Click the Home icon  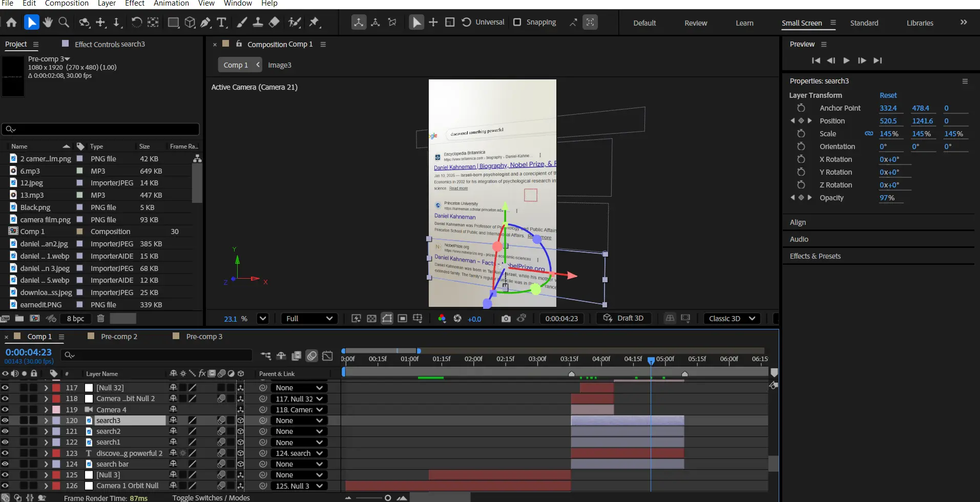(x=11, y=23)
